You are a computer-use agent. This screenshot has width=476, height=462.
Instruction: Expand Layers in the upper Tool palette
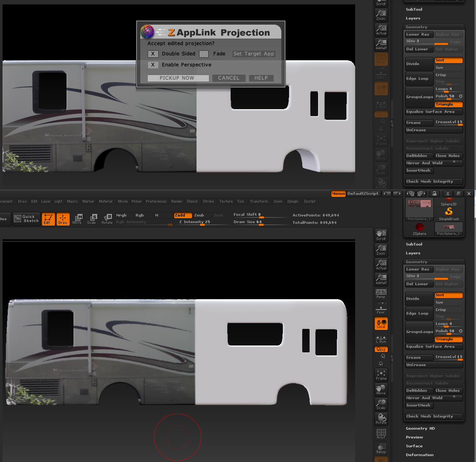pos(413,18)
